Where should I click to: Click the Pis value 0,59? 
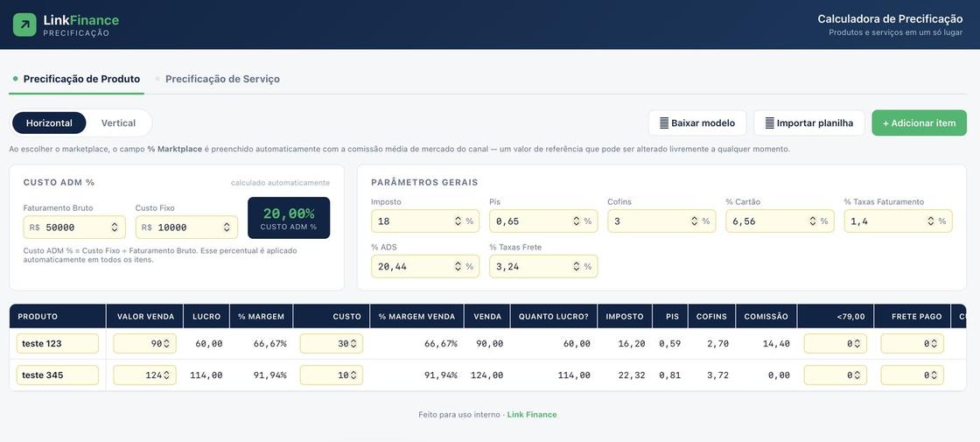[670, 343]
